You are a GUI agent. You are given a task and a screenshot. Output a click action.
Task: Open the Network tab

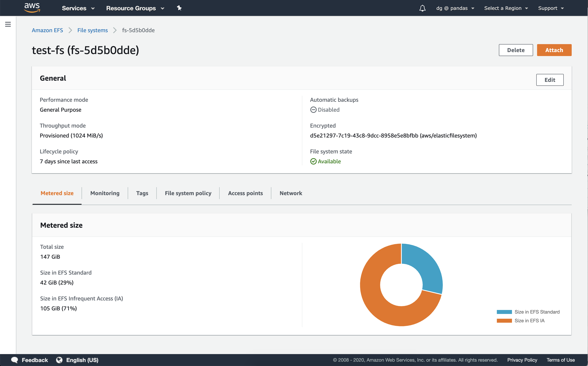291,193
